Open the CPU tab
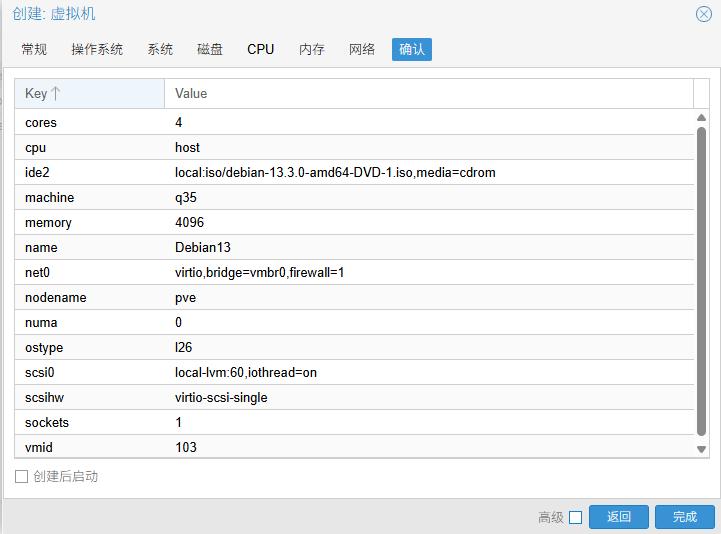This screenshot has width=721, height=534. 261,49
